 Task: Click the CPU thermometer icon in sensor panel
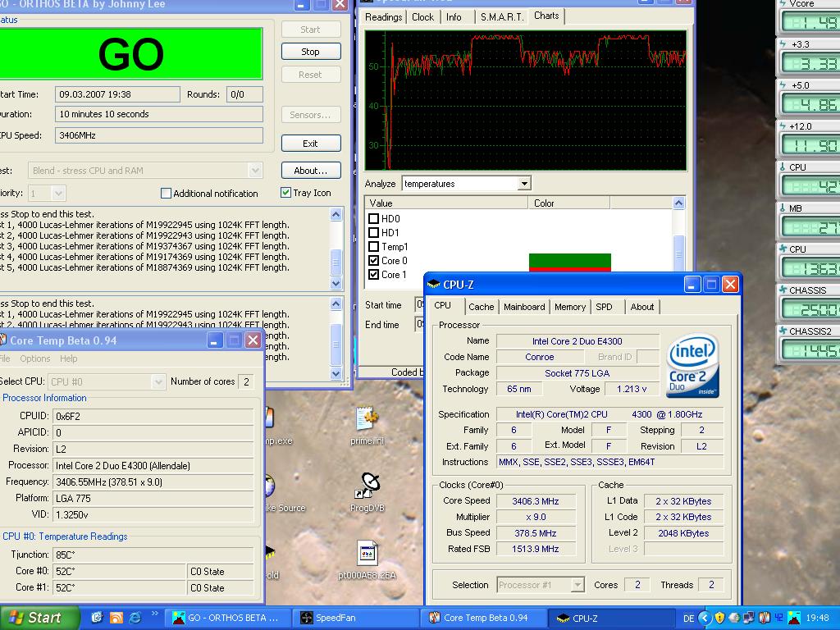(x=783, y=167)
